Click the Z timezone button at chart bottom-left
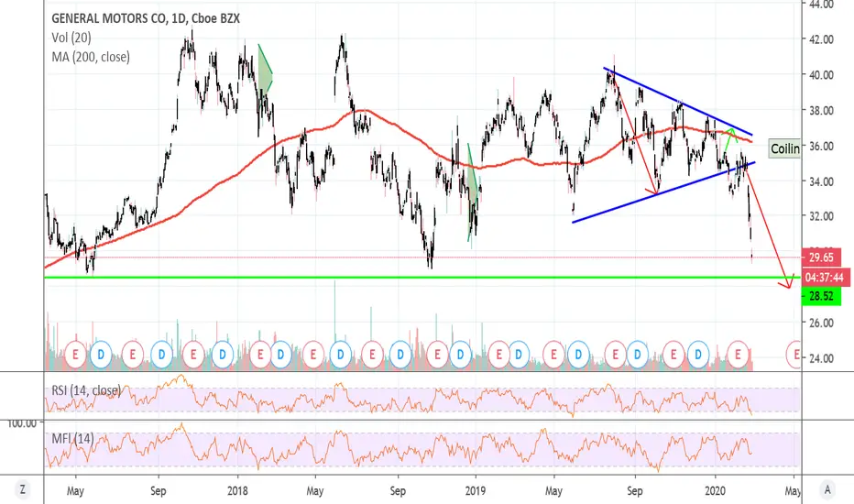This screenshot has height=504, width=854. pos(22,489)
